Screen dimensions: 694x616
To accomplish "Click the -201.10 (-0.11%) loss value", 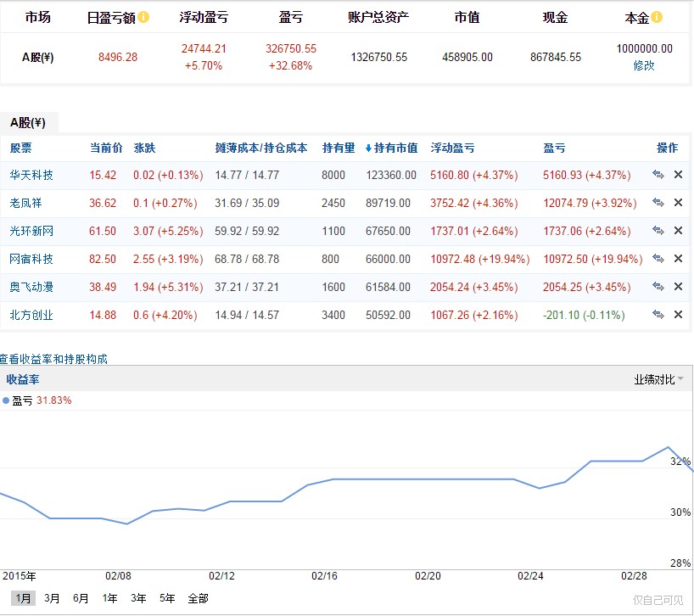I will tap(584, 315).
